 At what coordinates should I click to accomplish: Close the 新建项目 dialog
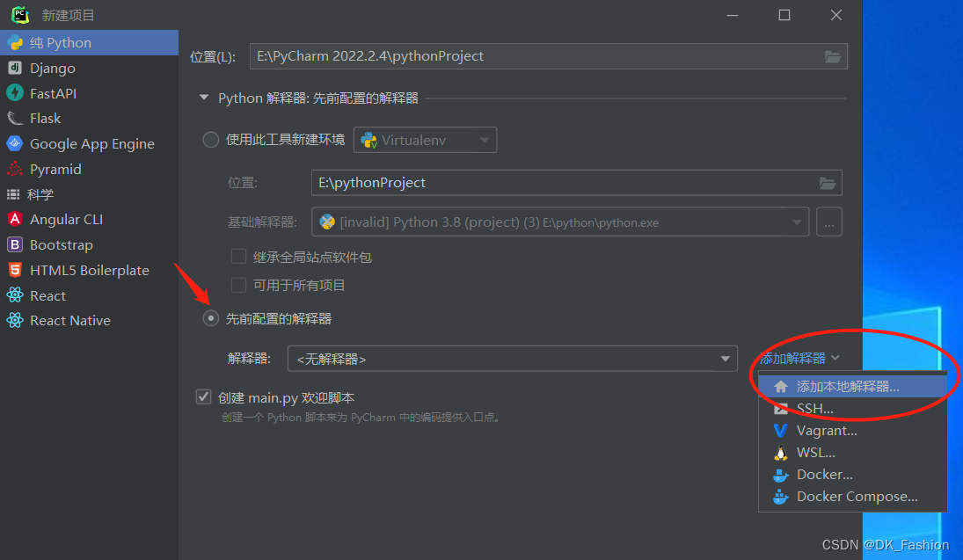(835, 15)
